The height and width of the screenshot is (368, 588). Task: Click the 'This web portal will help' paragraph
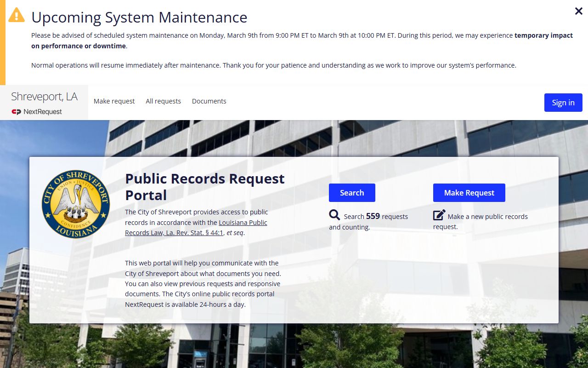point(203,283)
